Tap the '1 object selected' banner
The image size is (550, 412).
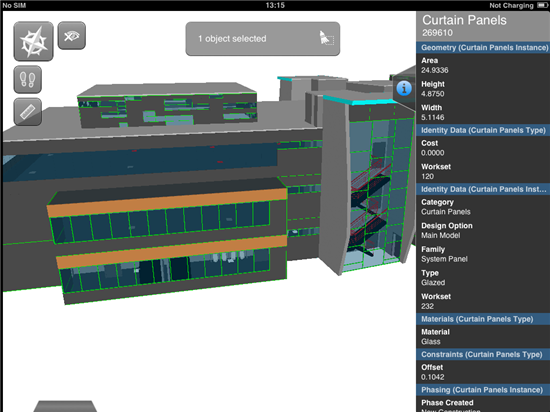(x=263, y=39)
